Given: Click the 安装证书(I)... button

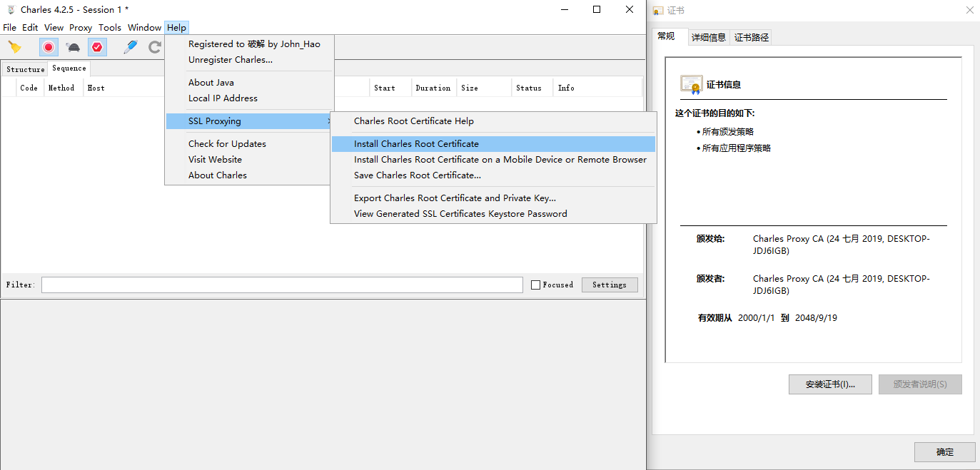Looking at the screenshot, I should pyautogui.click(x=831, y=384).
